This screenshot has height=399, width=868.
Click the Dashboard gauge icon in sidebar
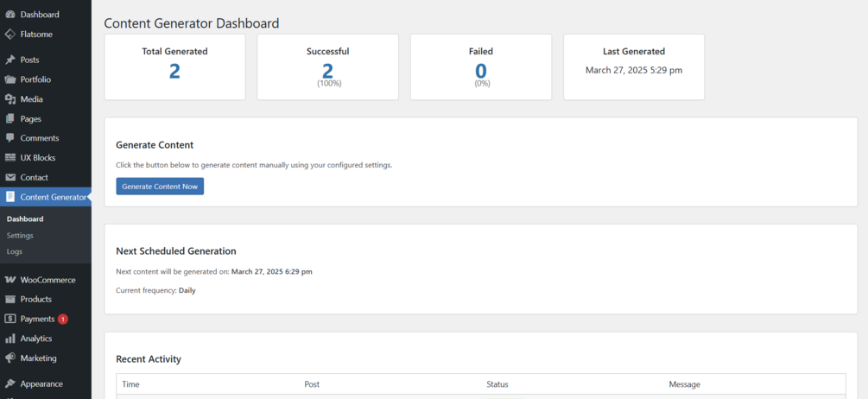tap(10, 15)
